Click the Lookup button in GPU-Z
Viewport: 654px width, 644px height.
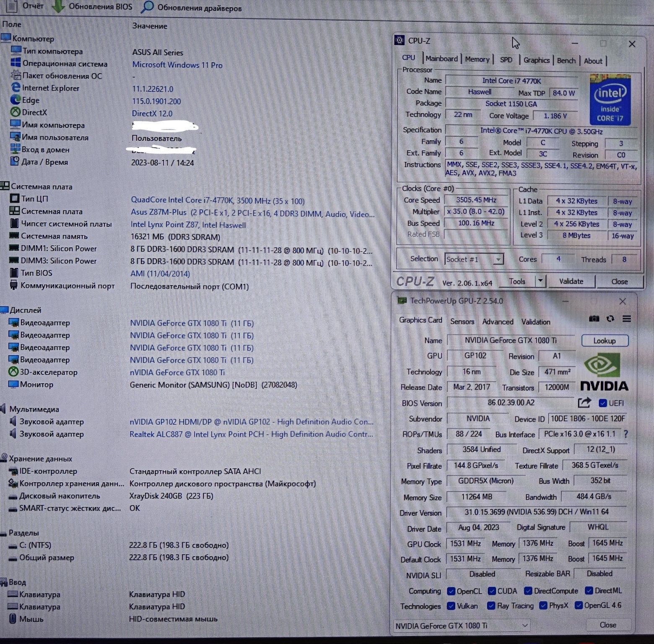[605, 340]
